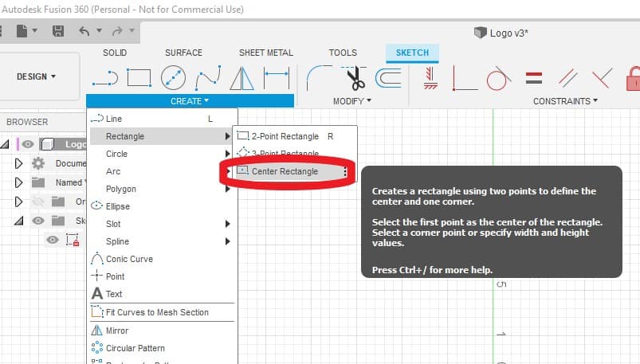Select the Offset tool icon
Image resolution: width=640 pixels, height=364 pixels.
point(389,78)
